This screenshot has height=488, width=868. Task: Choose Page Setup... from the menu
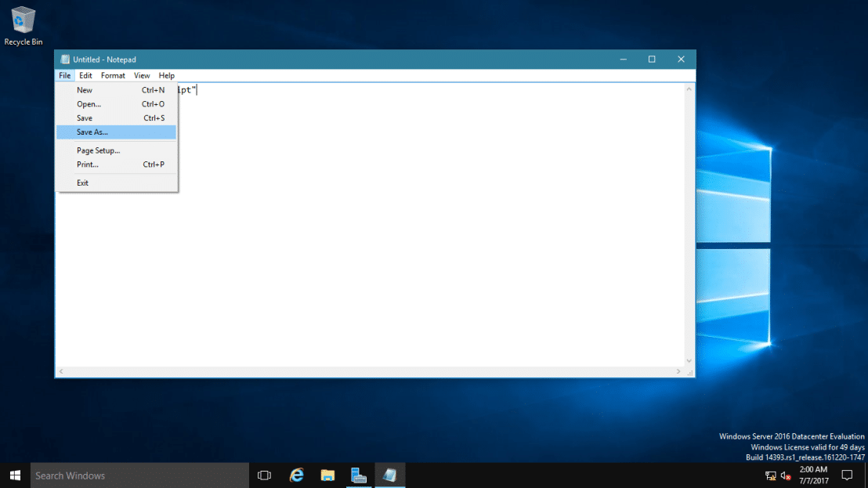tap(116, 150)
